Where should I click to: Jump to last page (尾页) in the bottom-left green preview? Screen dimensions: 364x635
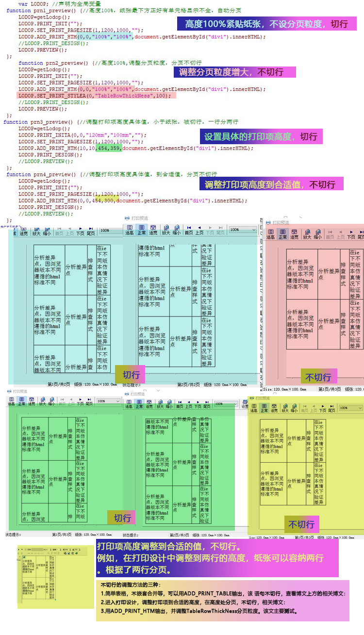[x=90, y=402]
